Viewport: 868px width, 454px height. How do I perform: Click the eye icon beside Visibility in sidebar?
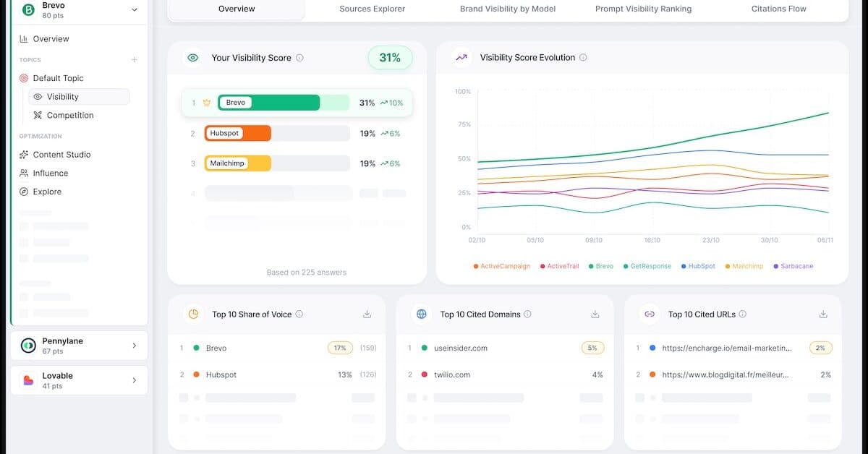[x=38, y=97]
